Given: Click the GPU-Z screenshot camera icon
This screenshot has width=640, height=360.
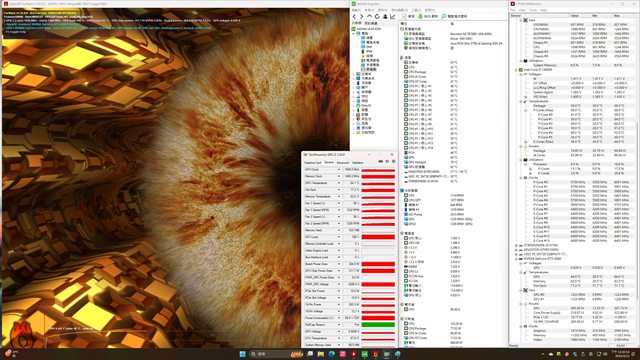Looking at the screenshot, I should pos(381,162).
